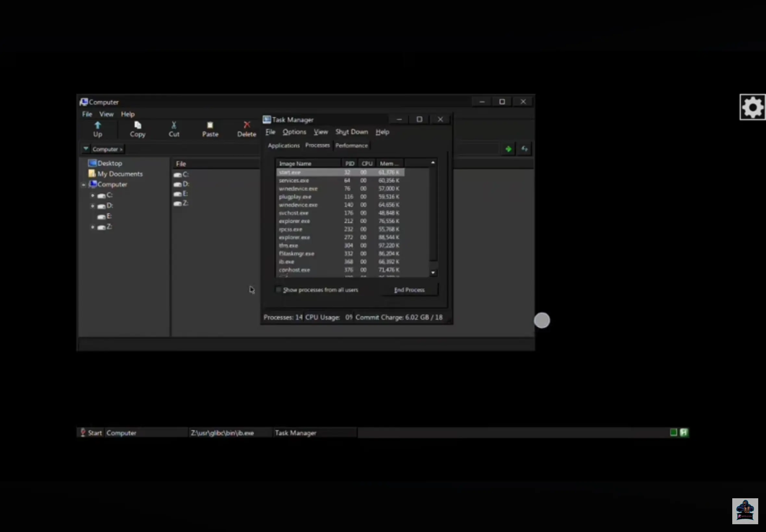Click the Copy toolbar icon

(x=138, y=125)
